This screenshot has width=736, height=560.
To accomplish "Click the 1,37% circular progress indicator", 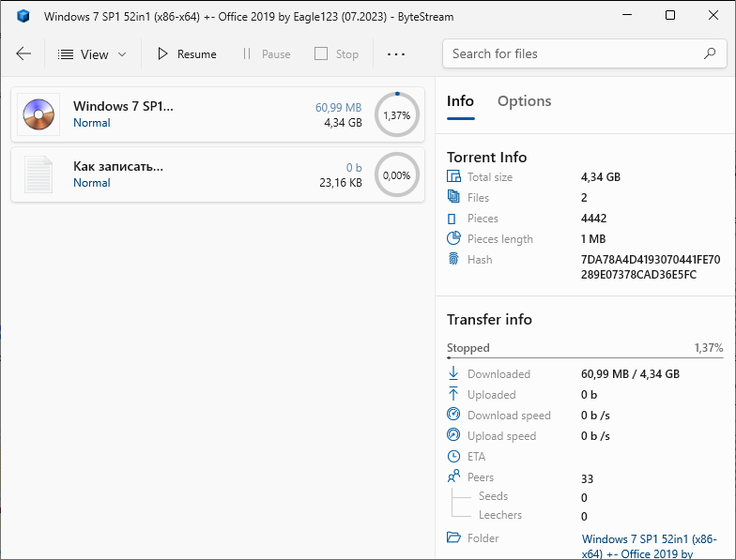I will 396,114.
